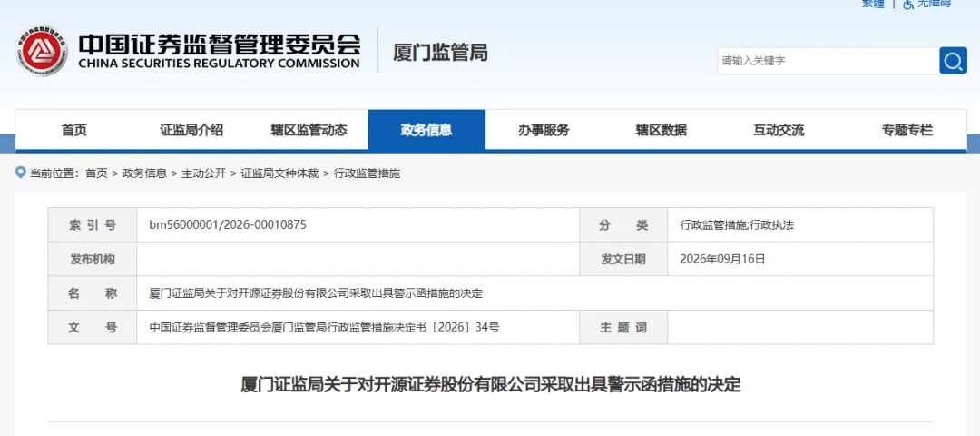Select index number bm56000001/2026-00010875
The image size is (980, 436).
coord(228,224)
